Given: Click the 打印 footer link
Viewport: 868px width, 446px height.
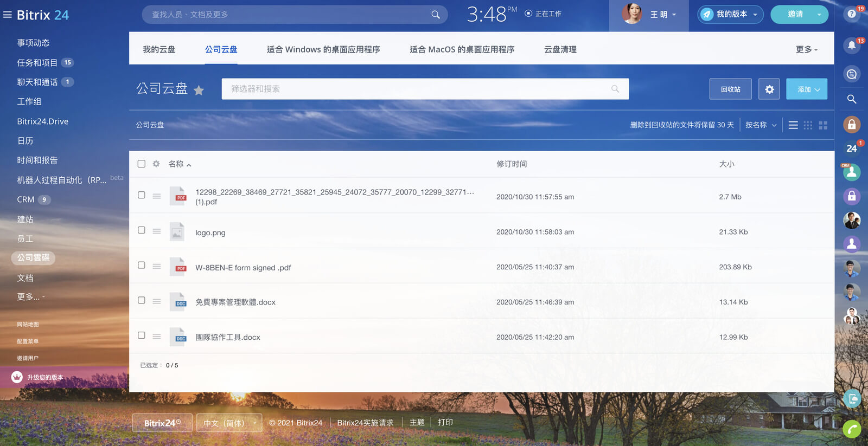Looking at the screenshot, I should 445,422.
